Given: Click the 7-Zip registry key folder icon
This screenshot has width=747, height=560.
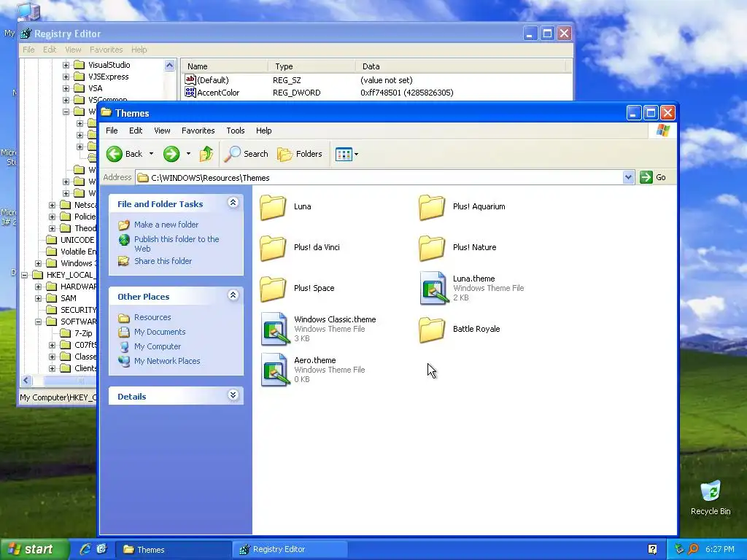Looking at the screenshot, I should click(65, 333).
